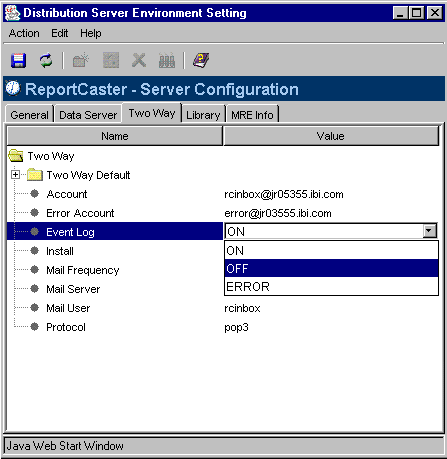Click the Help book toolbar icon
This screenshot has width=447, height=459.
click(x=201, y=60)
